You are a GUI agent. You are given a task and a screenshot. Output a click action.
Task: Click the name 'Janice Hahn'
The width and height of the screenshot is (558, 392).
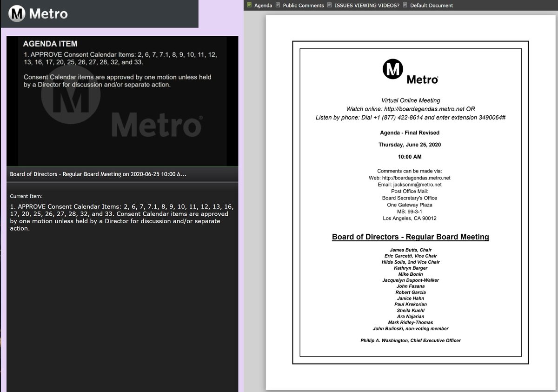[411, 298]
